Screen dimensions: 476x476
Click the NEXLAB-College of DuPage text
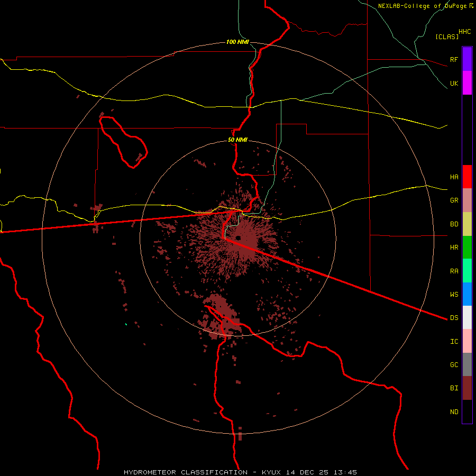click(x=422, y=6)
